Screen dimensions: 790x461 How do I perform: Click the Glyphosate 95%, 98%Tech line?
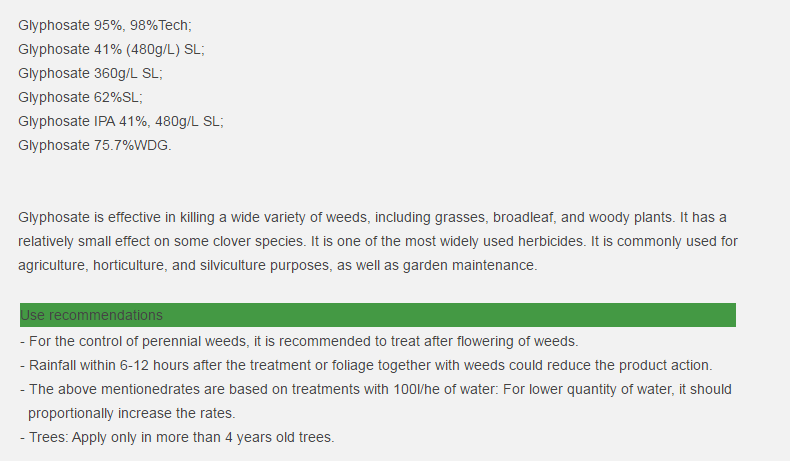105,25
